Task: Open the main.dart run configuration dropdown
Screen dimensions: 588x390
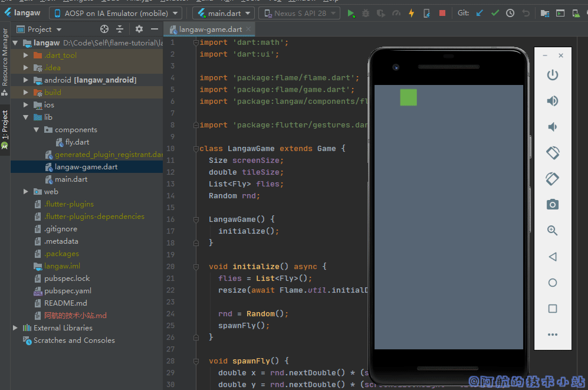Action: pyautogui.click(x=224, y=13)
